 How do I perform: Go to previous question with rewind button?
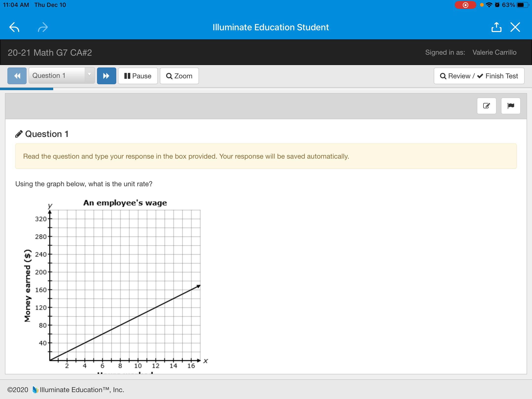click(17, 76)
